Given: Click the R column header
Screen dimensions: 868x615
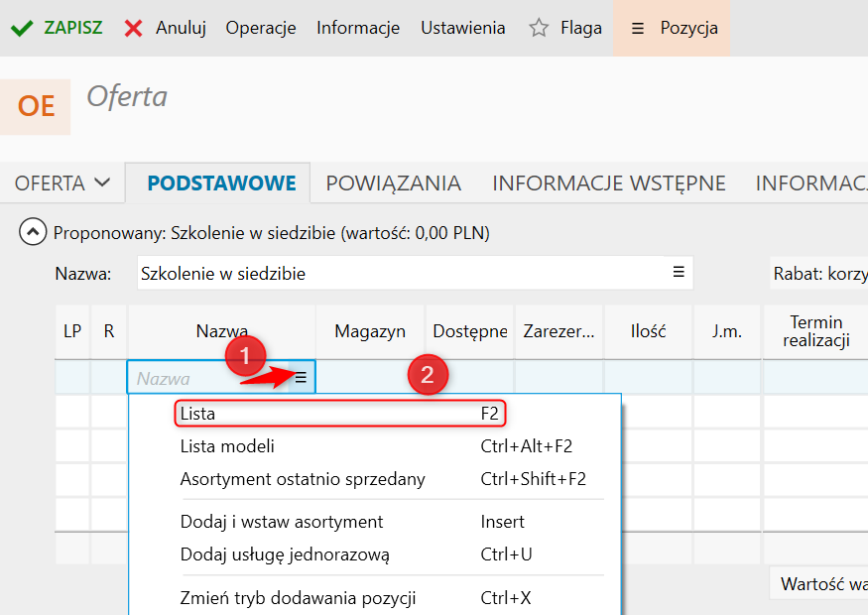Looking at the screenshot, I should pos(109,331).
